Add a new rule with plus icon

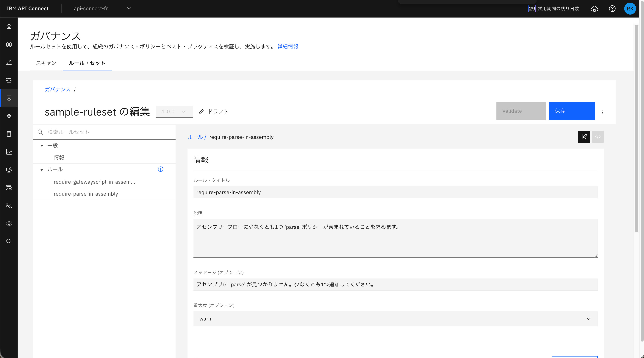click(160, 169)
